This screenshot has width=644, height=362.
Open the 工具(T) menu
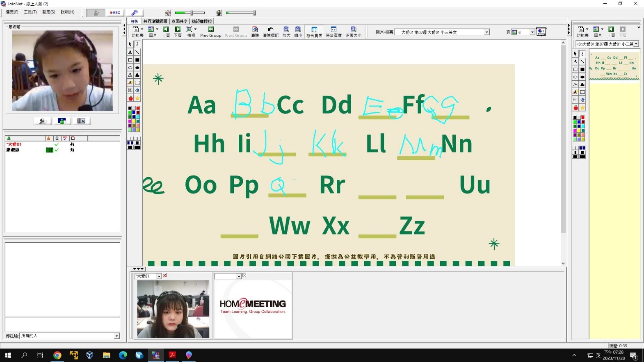point(30,12)
